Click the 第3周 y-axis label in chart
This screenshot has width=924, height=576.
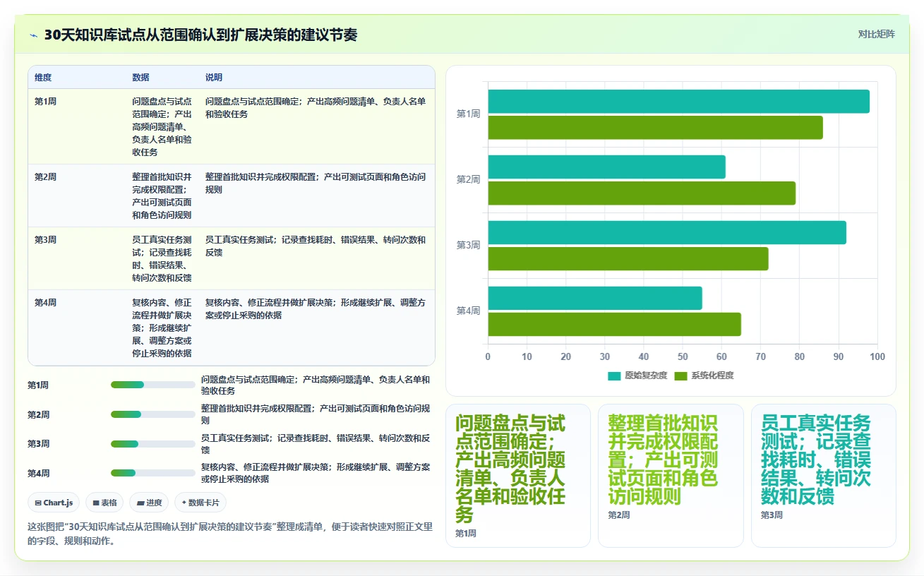click(468, 246)
